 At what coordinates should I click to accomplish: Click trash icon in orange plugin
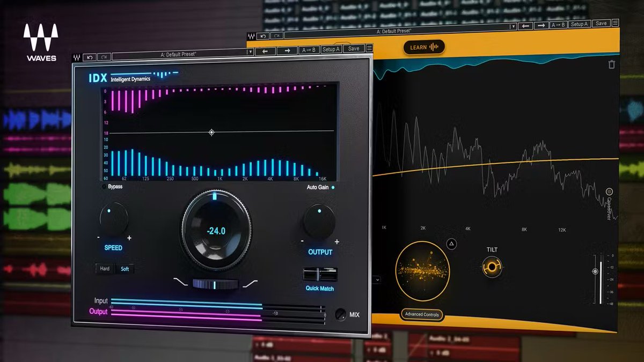(611, 65)
